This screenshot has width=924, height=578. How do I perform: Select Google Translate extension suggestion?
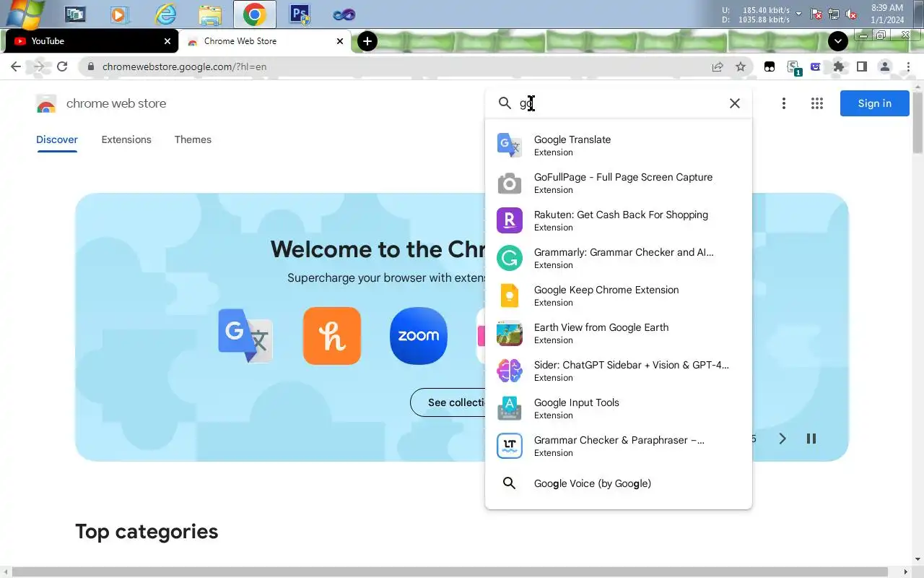pos(618,145)
